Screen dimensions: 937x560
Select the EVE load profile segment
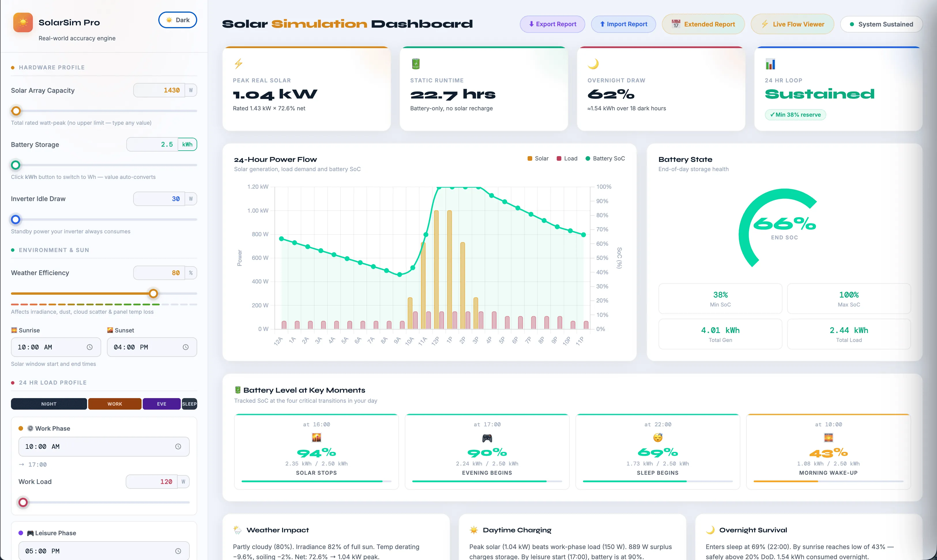click(x=162, y=404)
